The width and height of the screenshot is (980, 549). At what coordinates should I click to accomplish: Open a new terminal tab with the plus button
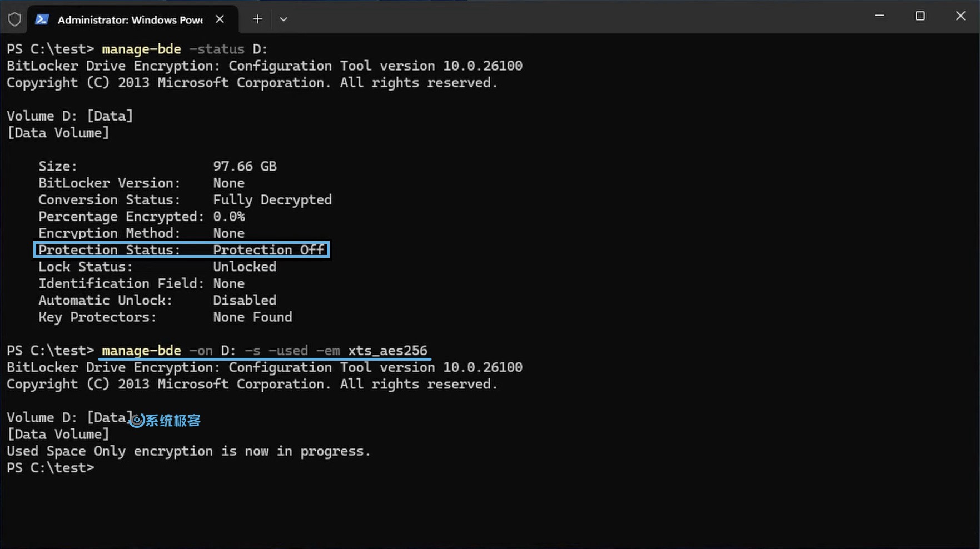pyautogui.click(x=257, y=19)
